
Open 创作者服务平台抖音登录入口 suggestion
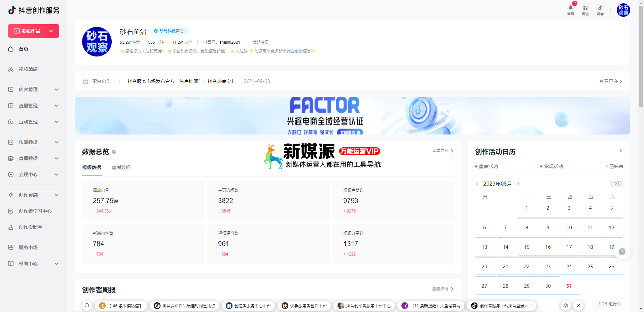coord(502,306)
